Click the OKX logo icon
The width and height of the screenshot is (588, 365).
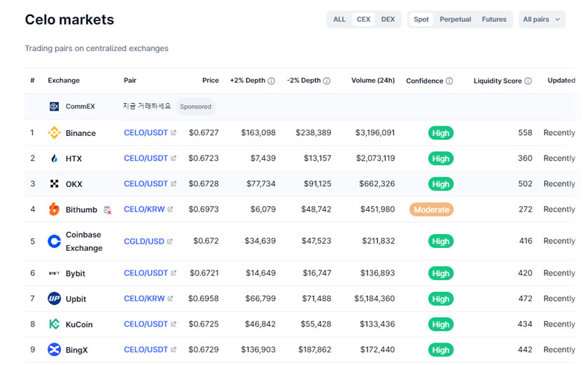tap(55, 184)
